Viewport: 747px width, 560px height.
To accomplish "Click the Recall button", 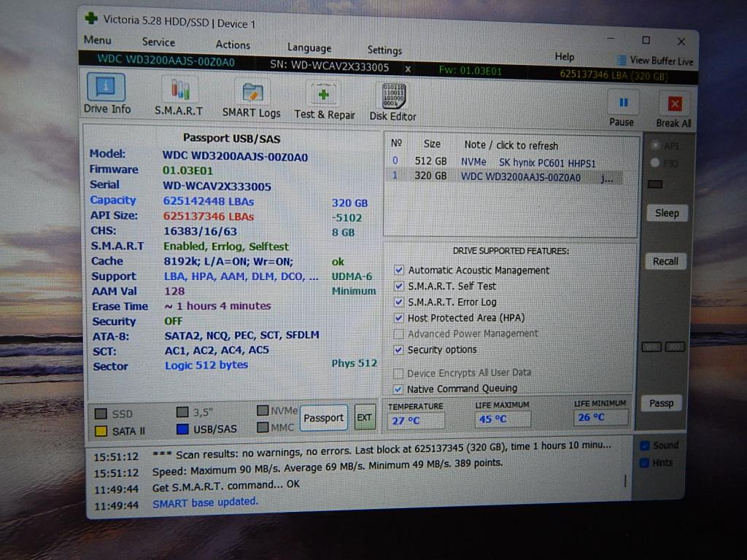I will [665, 261].
